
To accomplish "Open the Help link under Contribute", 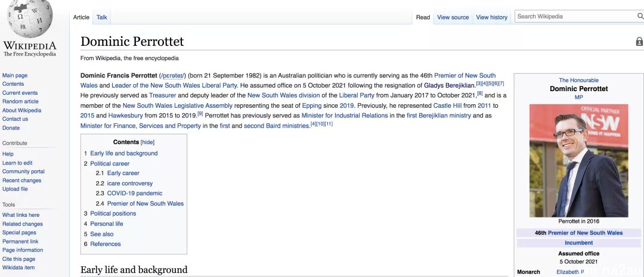I will pos(8,154).
